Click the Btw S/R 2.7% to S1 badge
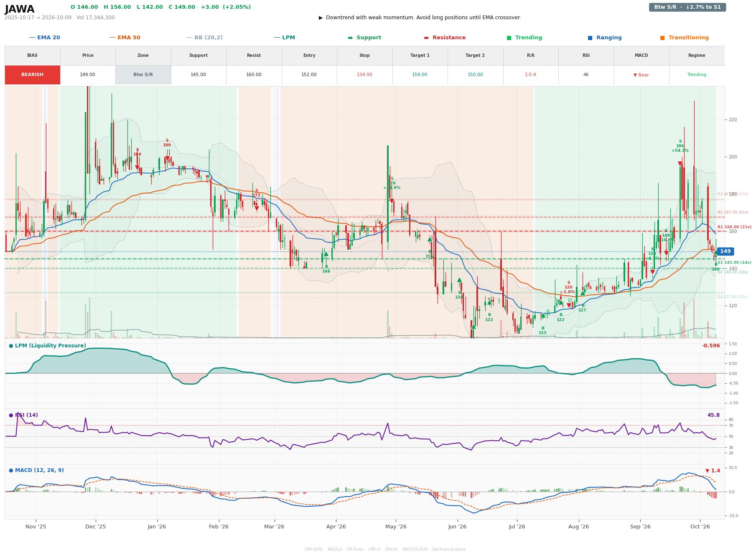The height and width of the screenshot is (556, 756). (687, 7)
